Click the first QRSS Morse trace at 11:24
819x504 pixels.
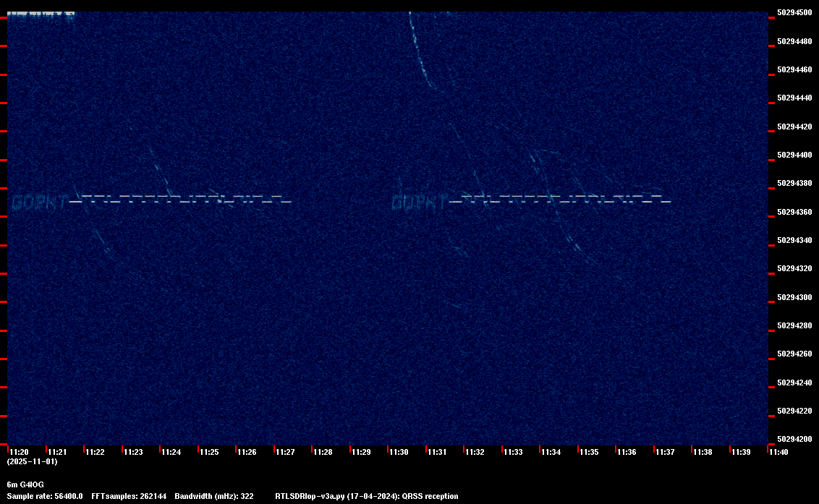coord(180,200)
